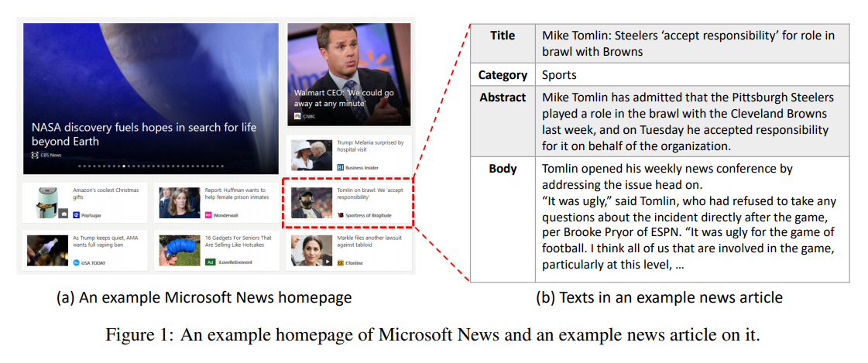
Task: Click the 'Category' row header cell
Action: 503,74
